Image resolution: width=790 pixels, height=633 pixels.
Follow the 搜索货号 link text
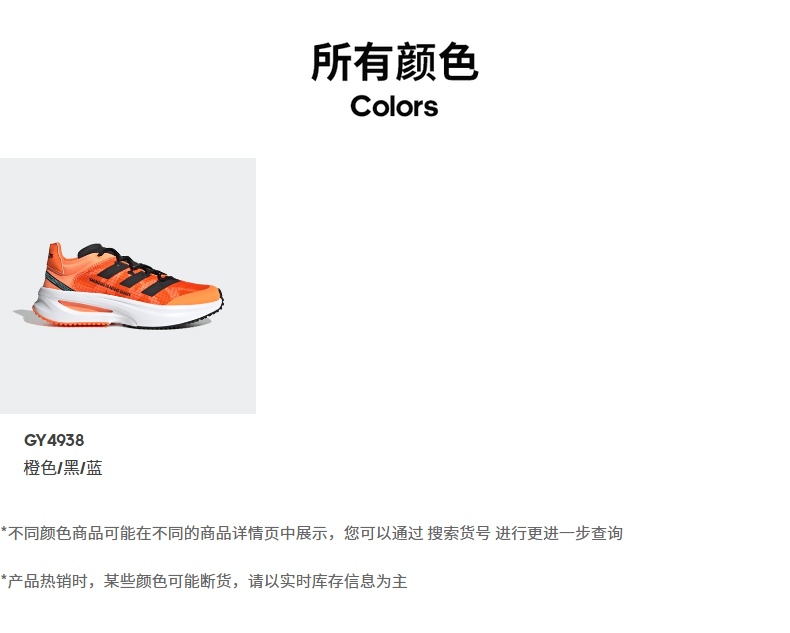pos(458,533)
